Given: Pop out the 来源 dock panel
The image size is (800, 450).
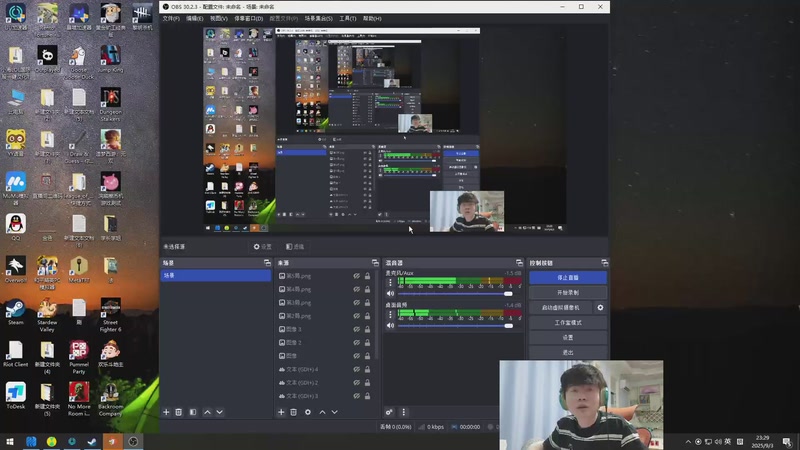Looking at the screenshot, I should (x=375, y=263).
